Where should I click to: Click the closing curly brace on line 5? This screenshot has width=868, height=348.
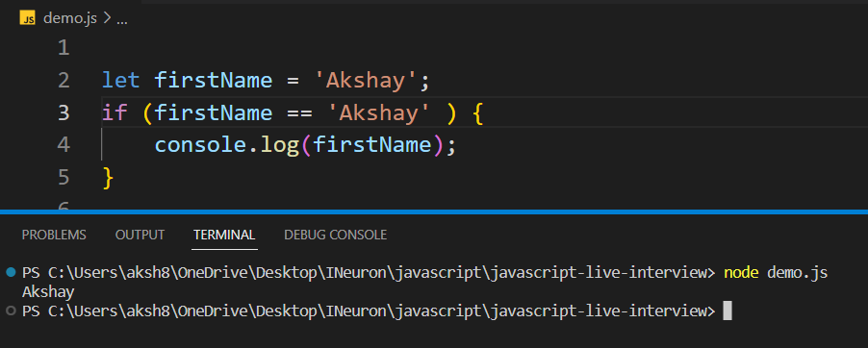(108, 178)
